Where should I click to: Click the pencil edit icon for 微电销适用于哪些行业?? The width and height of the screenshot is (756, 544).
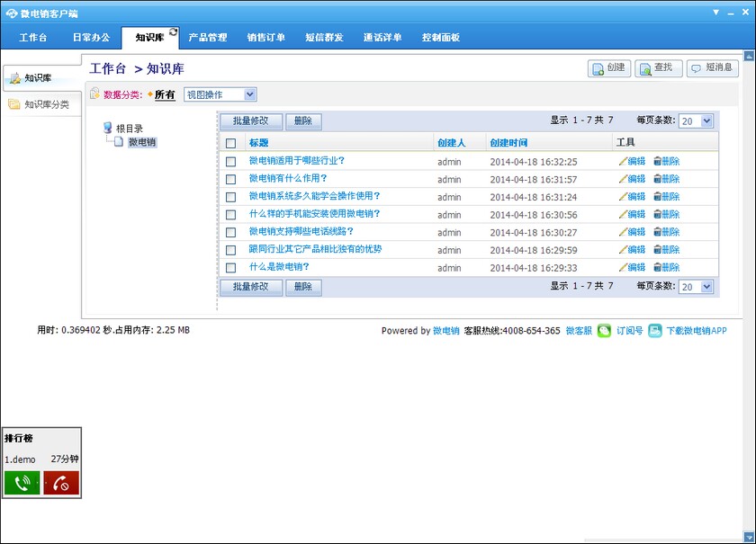pos(623,162)
